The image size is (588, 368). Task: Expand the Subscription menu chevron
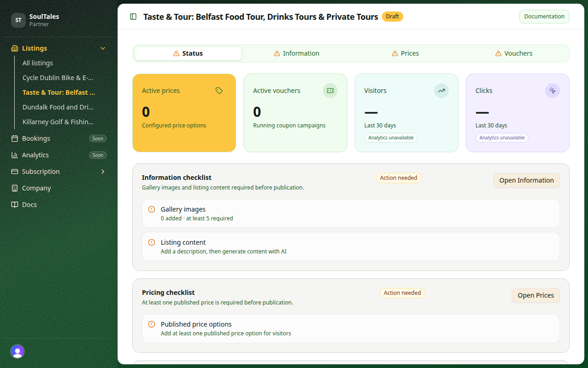pyautogui.click(x=103, y=172)
